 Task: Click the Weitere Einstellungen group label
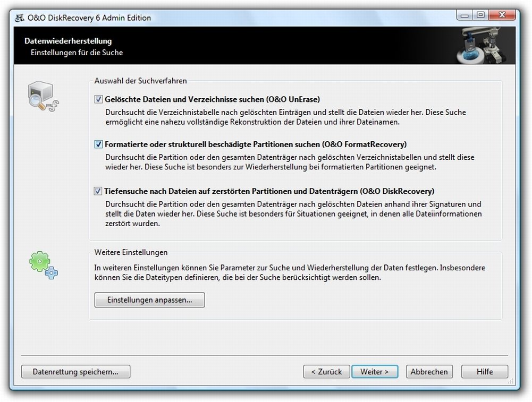tap(131, 253)
